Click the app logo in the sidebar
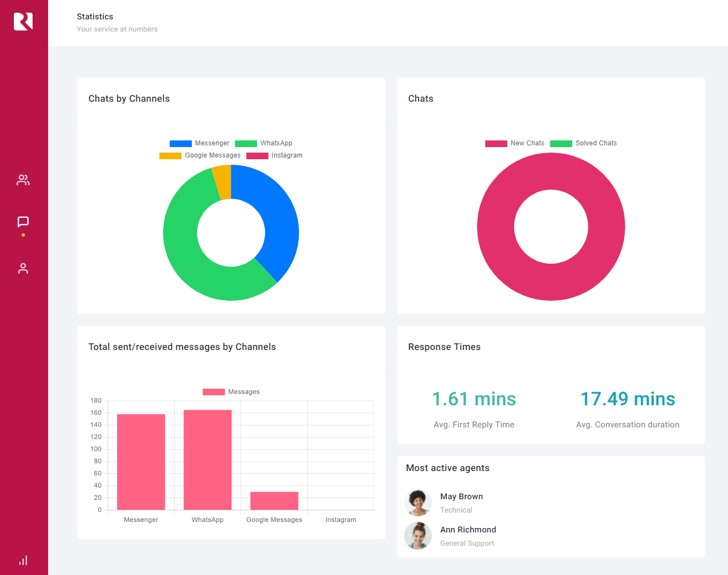The width and height of the screenshot is (728, 575). click(x=23, y=22)
